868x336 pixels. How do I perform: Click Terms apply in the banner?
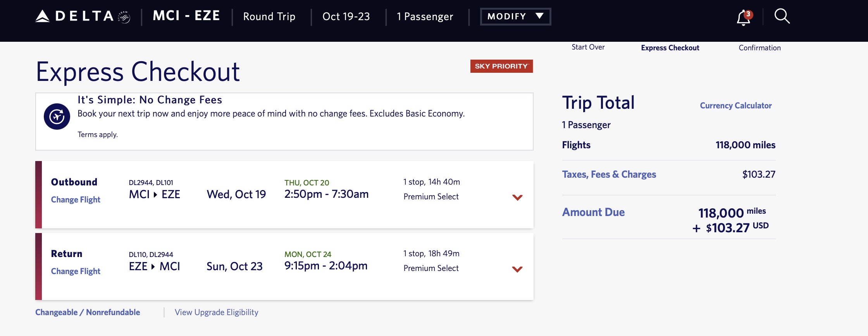98,135
